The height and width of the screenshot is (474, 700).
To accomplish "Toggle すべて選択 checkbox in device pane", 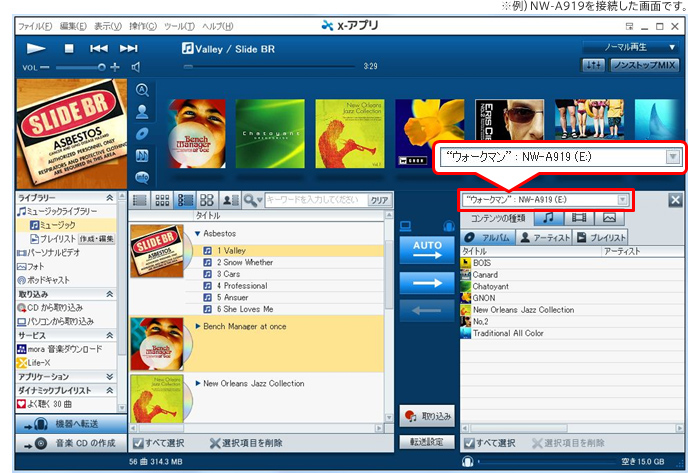I will coord(468,443).
